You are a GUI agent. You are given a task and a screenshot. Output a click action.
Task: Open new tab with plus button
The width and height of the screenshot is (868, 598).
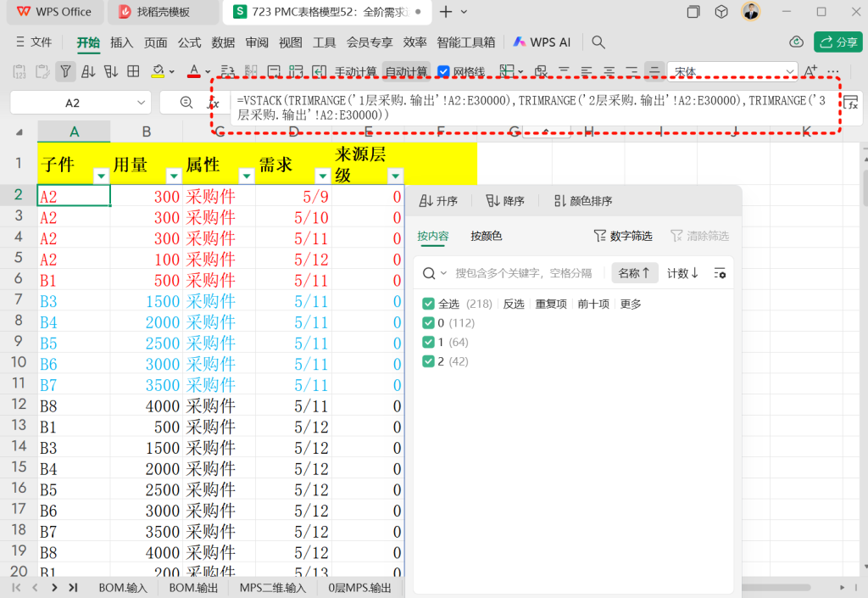pos(446,12)
